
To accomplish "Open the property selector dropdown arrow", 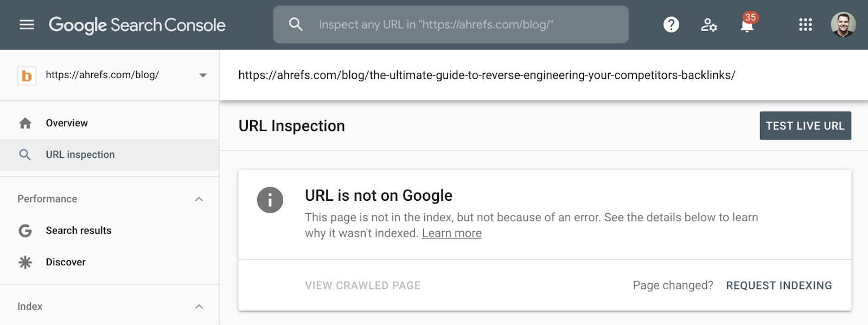I will [202, 75].
